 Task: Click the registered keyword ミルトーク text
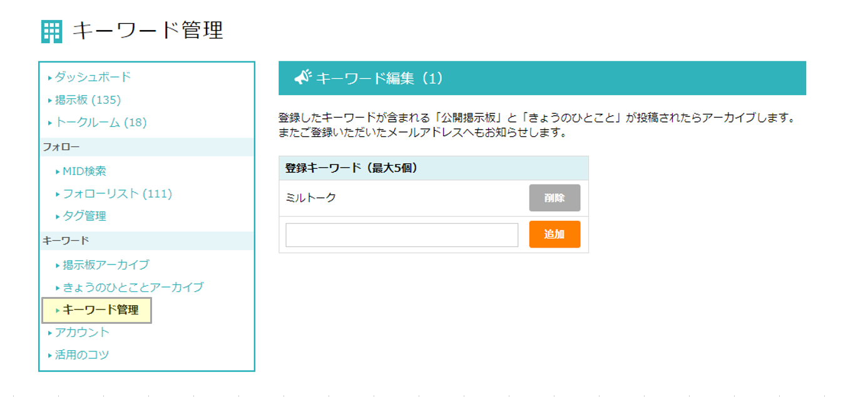coord(311,198)
